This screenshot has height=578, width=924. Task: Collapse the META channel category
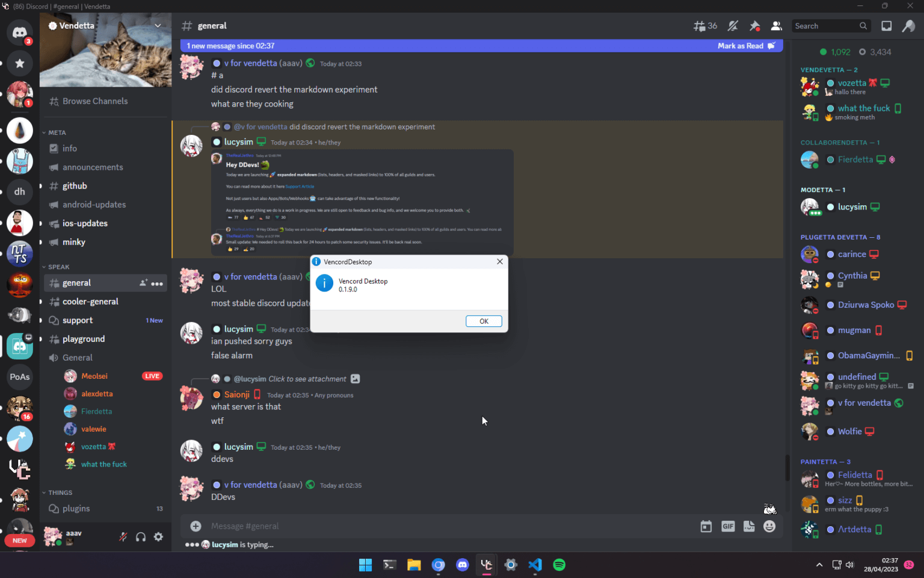(57, 132)
